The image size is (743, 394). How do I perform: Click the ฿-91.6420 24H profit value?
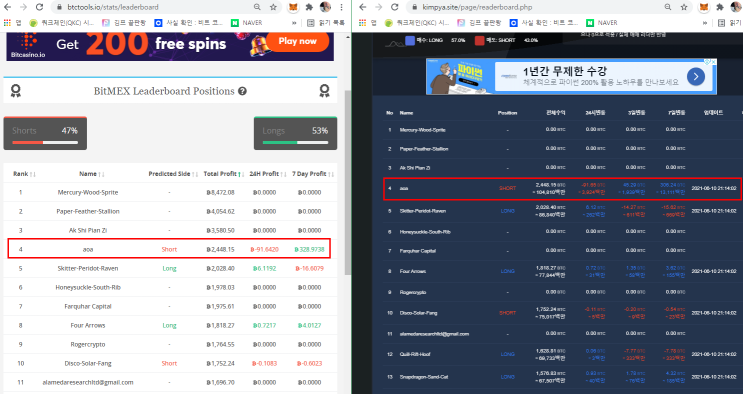(x=264, y=249)
